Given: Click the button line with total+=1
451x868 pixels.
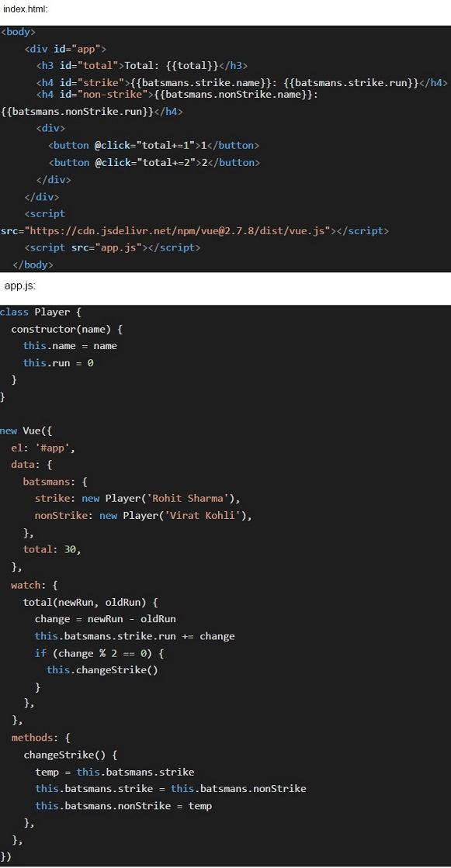Looking at the screenshot, I should [154, 146].
